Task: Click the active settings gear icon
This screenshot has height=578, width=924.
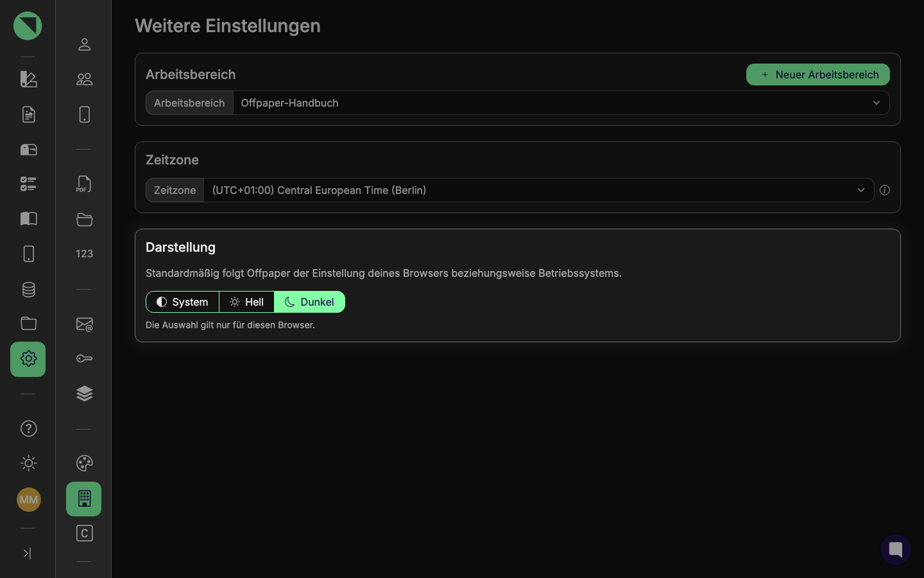Action: click(x=28, y=359)
